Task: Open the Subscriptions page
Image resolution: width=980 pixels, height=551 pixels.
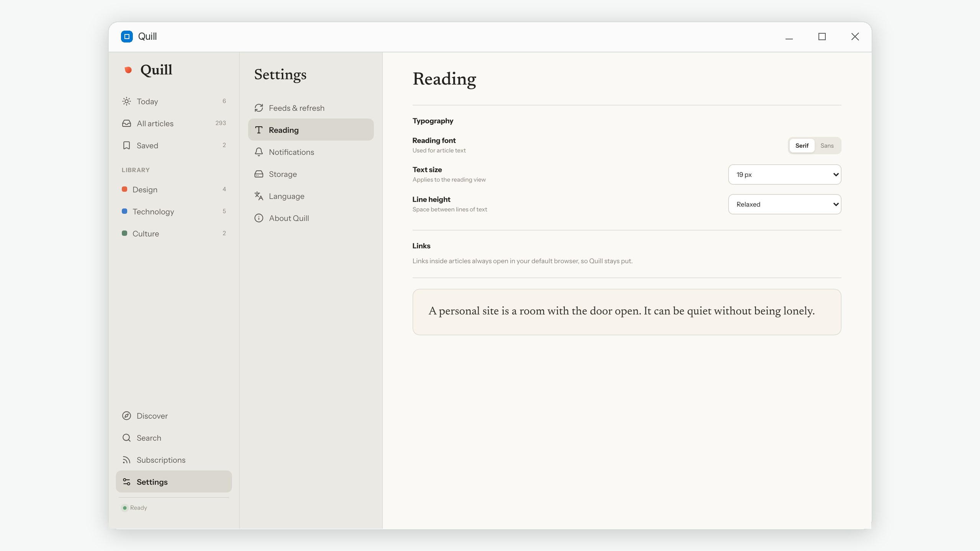Action: coord(174,460)
